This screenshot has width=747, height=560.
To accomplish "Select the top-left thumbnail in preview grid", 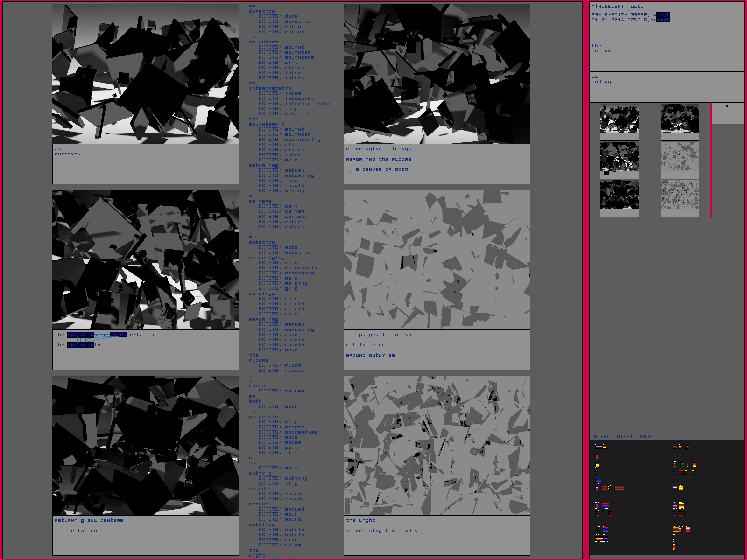I will pyautogui.click(x=620, y=119).
